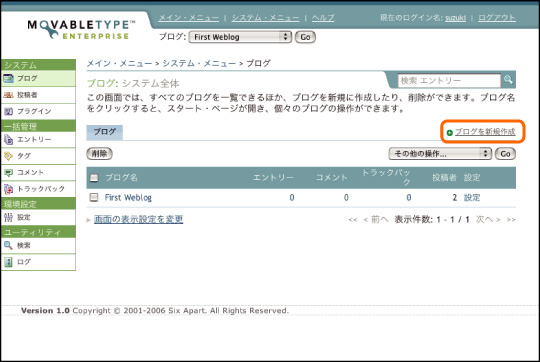This screenshot has width=540, height=362.
Task: Select コメント in the sidebar
Action: tap(38, 173)
